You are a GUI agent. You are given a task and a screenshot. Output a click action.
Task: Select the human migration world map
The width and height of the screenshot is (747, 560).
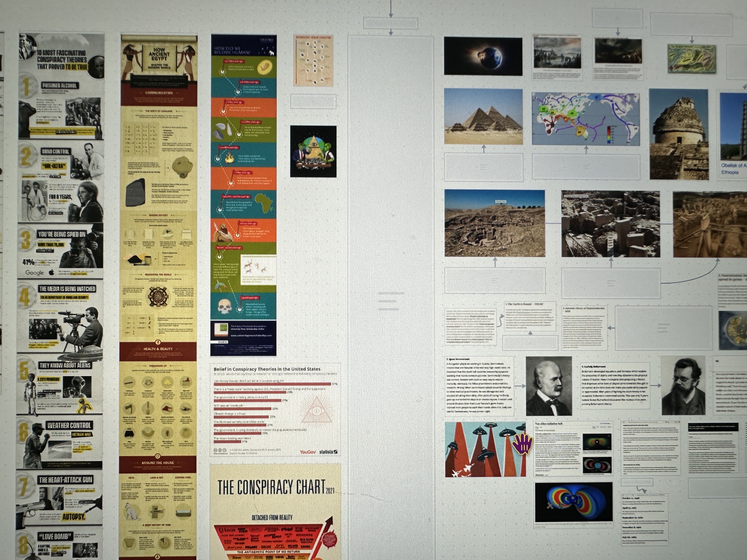tap(586, 119)
